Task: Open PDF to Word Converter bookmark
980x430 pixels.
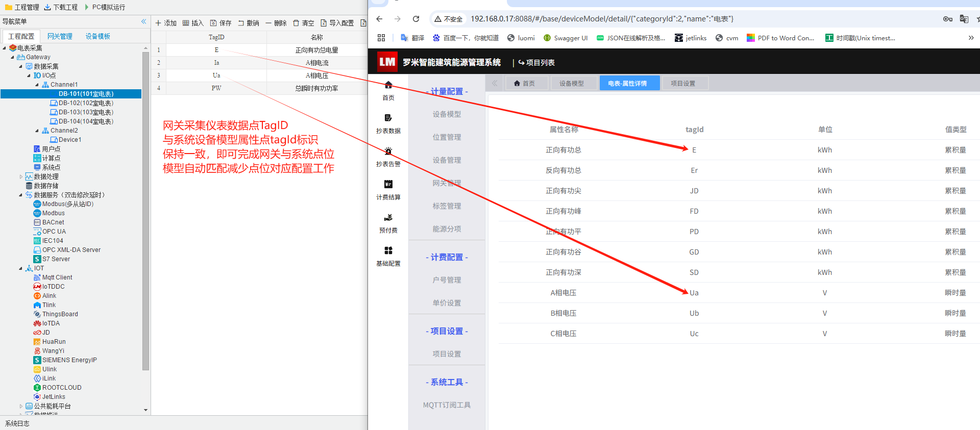Action: coord(780,38)
